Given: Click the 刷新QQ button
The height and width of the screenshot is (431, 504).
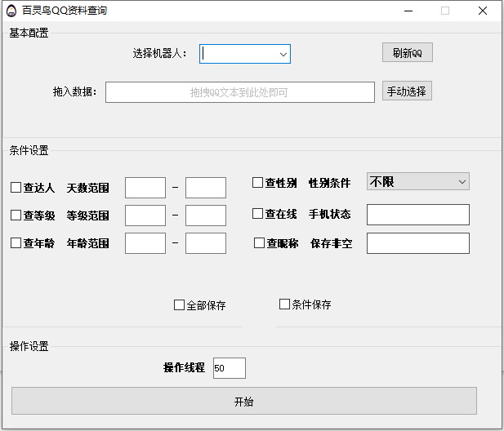Looking at the screenshot, I should point(408,52).
